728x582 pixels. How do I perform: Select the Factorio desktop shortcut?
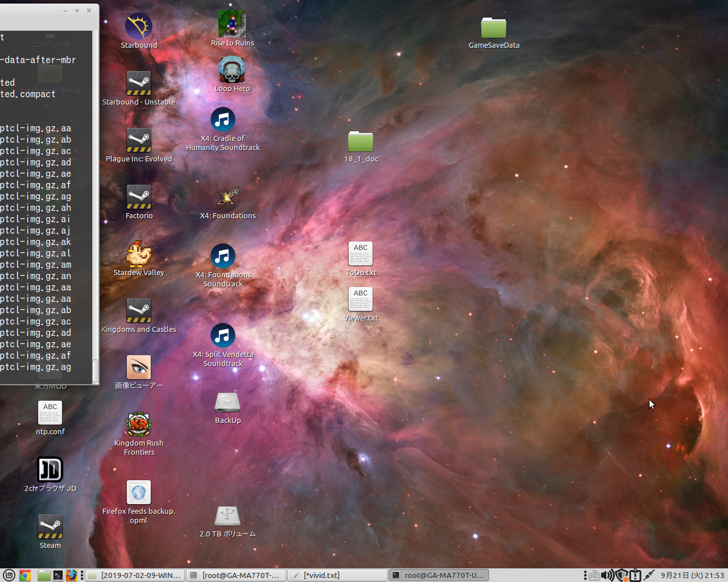click(x=138, y=197)
